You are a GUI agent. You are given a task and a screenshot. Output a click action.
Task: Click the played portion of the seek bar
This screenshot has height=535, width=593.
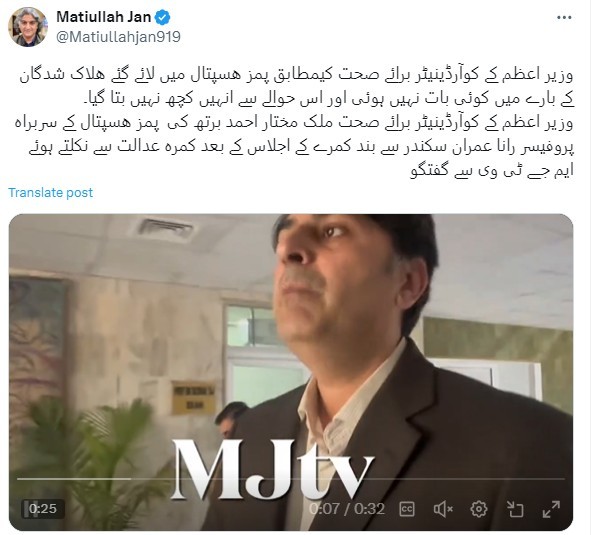pyautogui.click(x=74, y=479)
